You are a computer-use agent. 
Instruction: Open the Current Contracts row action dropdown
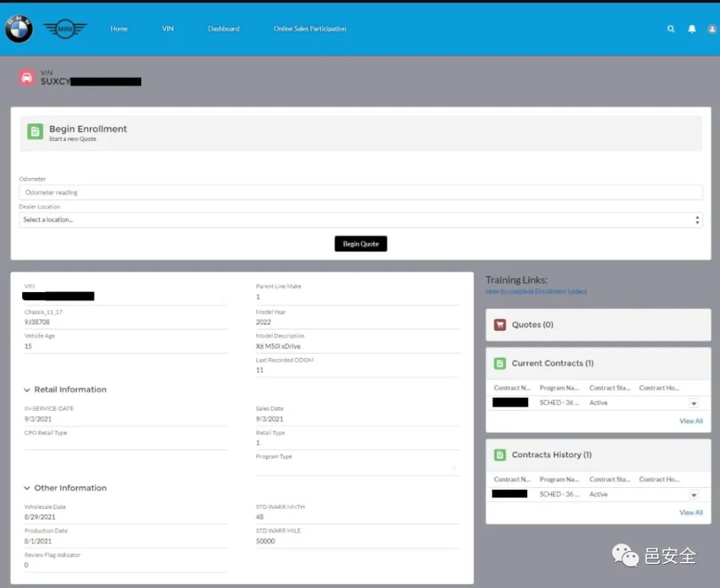[694, 403]
